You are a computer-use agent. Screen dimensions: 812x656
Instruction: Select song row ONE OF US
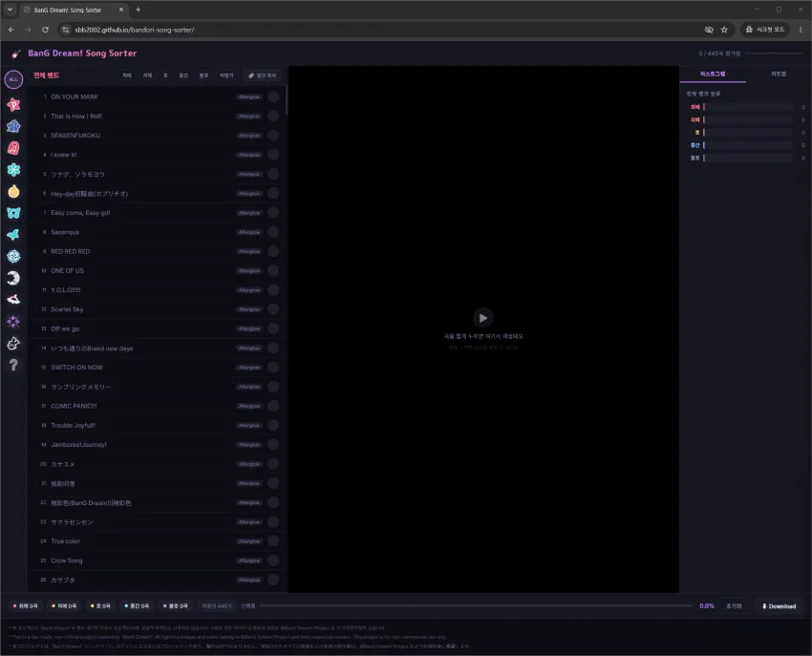(156, 271)
